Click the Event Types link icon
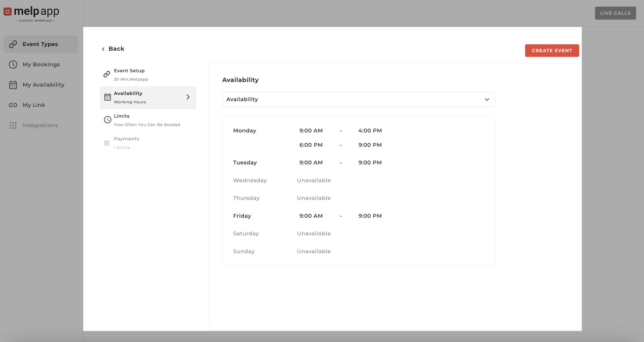 pos(13,44)
